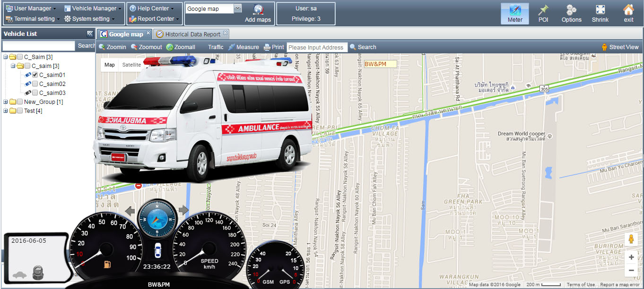Viewport: 644px width, 289px height.
Task: Check the C_saim03 vehicle checkbox
Action: pos(35,93)
